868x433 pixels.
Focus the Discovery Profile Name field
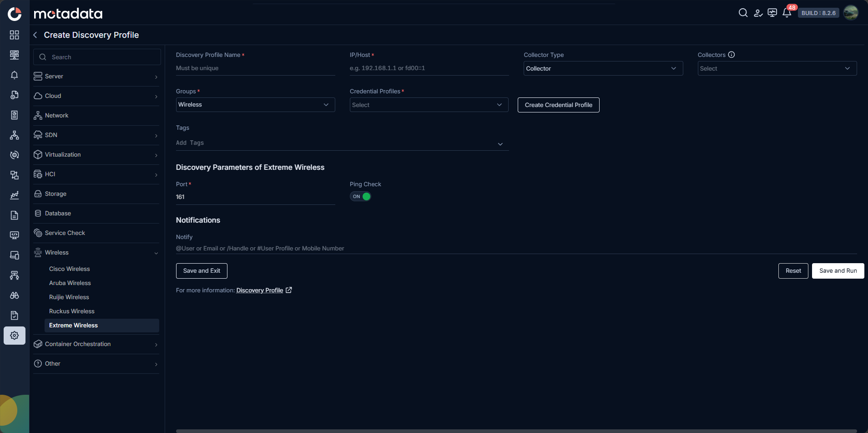coord(256,68)
